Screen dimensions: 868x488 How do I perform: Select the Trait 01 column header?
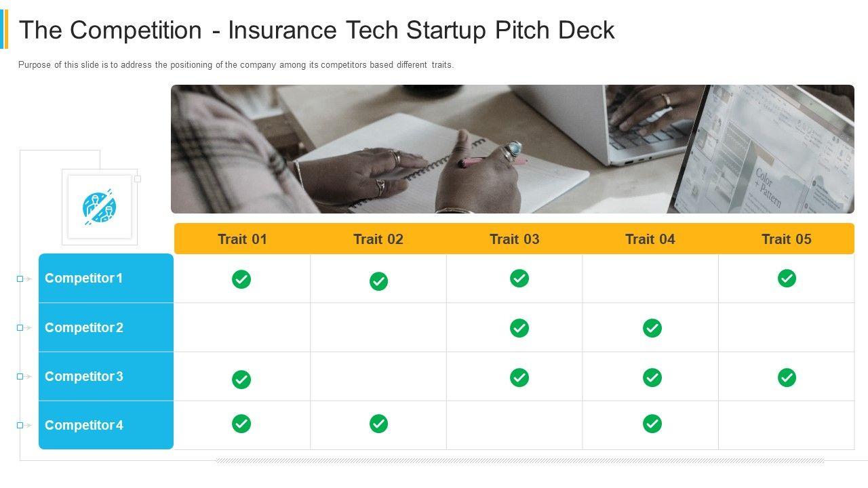242,239
